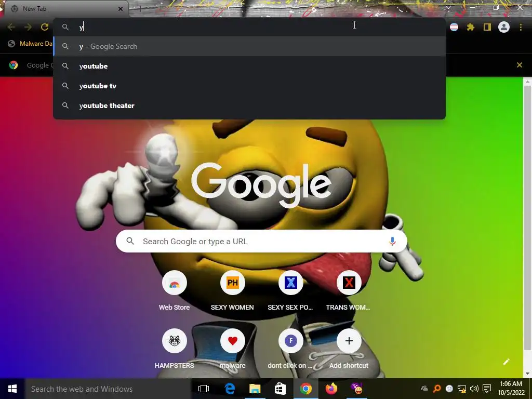
Task: Open the Windows Store taskbar icon
Action: pos(280,389)
